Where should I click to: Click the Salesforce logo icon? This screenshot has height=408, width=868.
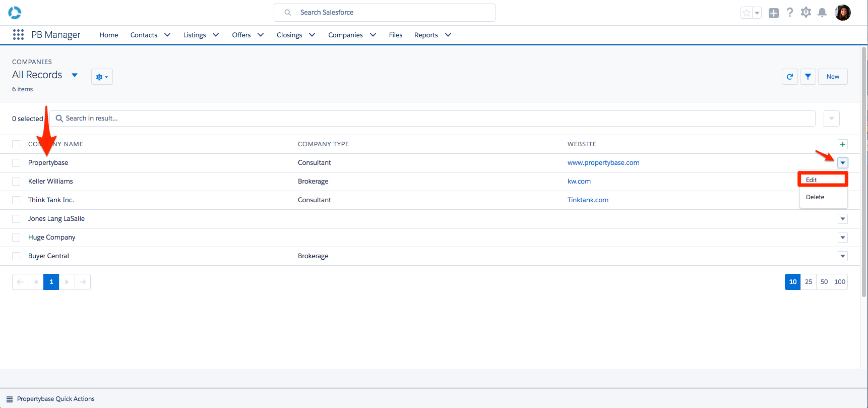point(15,13)
